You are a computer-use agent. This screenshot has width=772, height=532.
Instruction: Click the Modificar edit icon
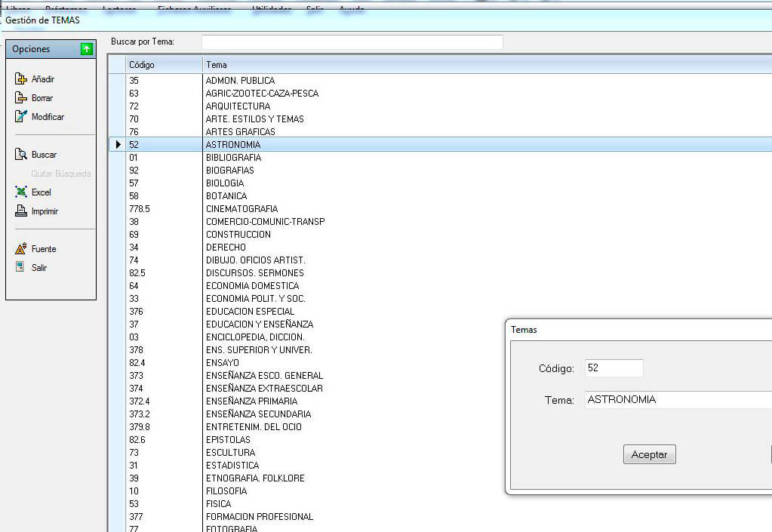click(21, 117)
